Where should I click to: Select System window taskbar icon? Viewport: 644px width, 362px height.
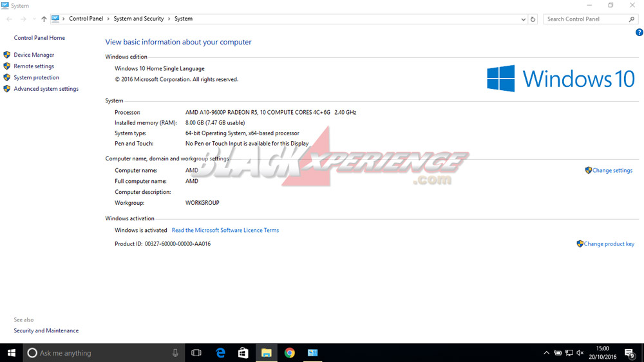click(x=312, y=353)
